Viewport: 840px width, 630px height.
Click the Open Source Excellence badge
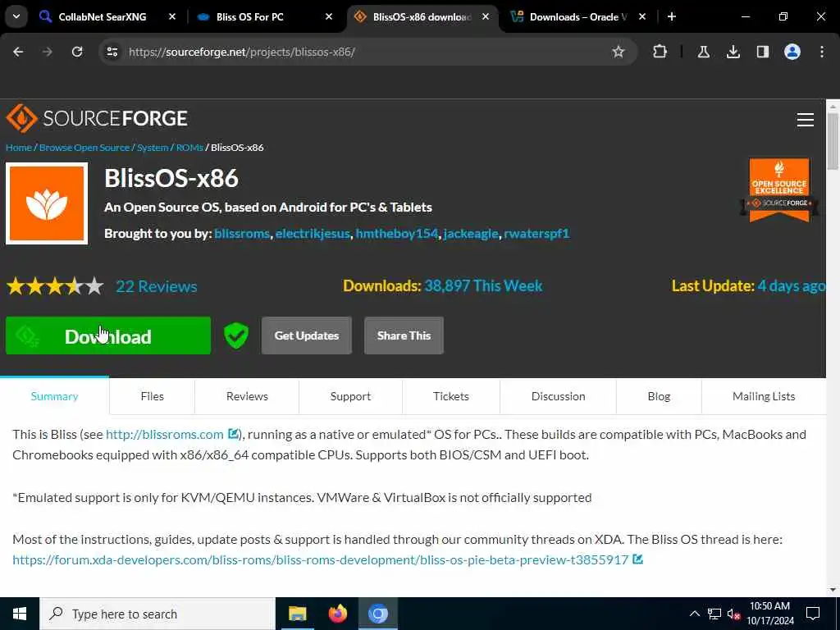779,190
